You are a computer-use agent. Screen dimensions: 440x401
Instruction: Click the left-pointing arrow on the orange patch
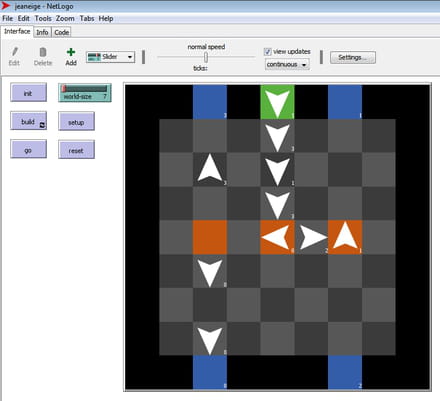pos(275,237)
